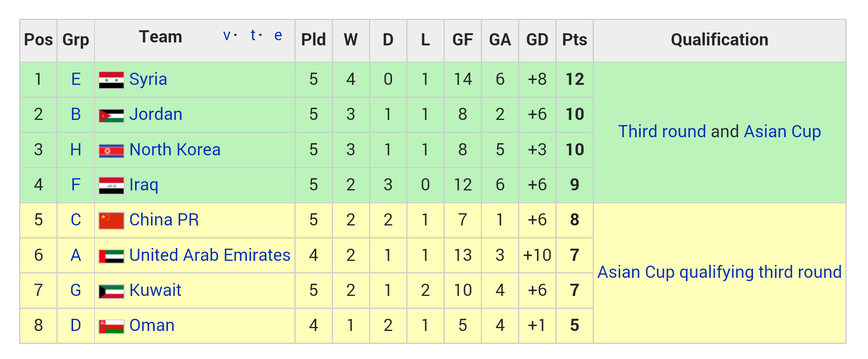This screenshot has width=868, height=359.
Task: Click the 'v' view template link
Action: (x=227, y=35)
